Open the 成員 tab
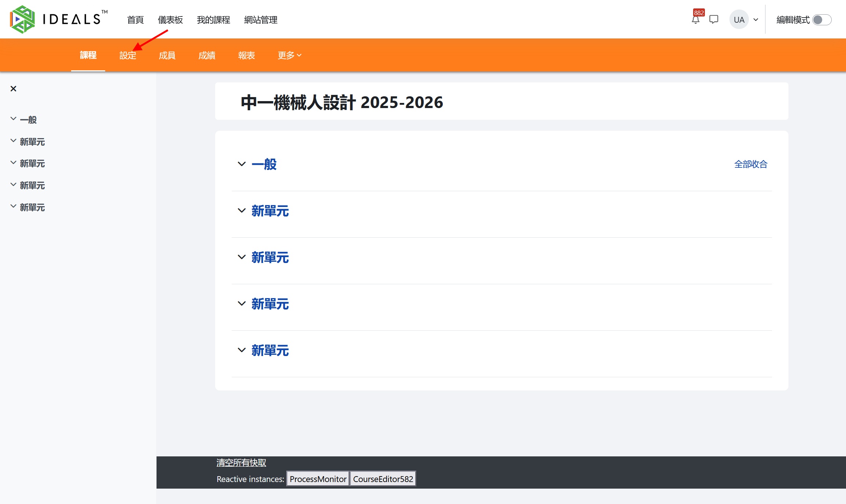Image resolution: width=846 pixels, height=504 pixels. pos(167,55)
